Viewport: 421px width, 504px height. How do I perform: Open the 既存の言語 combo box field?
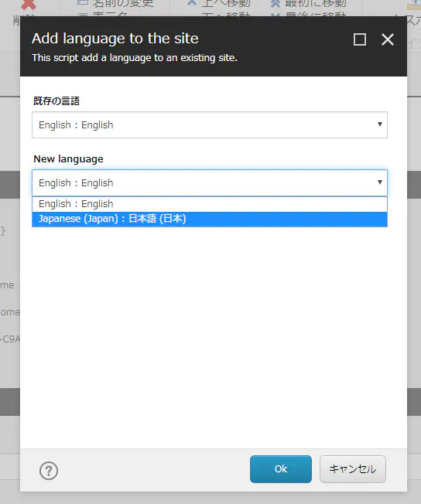click(210, 124)
